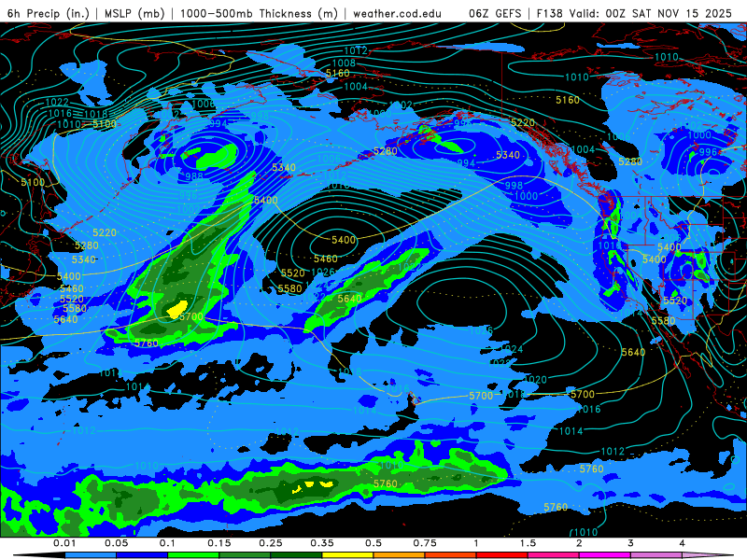Click the '0.1' legend label
This screenshot has width=747, height=560.
click(167, 543)
